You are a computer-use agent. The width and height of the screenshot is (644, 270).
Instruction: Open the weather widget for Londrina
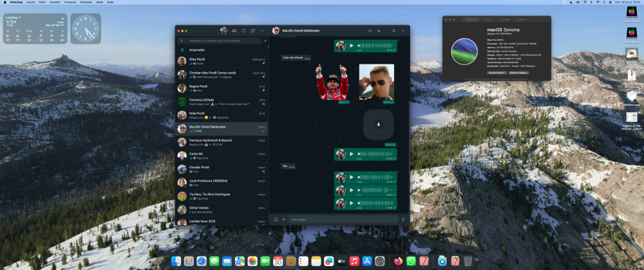[x=35, y=29]
